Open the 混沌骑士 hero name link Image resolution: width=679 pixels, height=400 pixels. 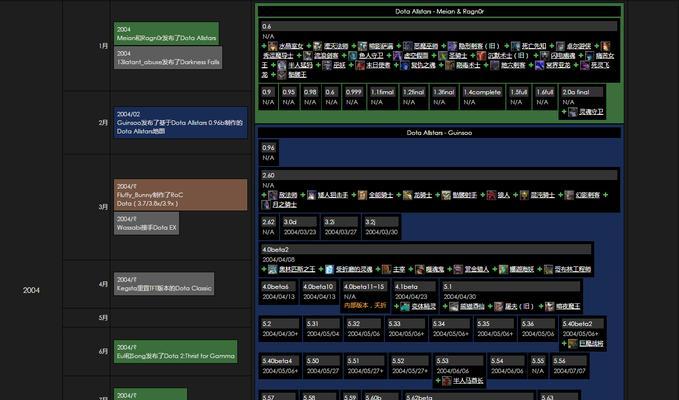[x=543, y=195]
